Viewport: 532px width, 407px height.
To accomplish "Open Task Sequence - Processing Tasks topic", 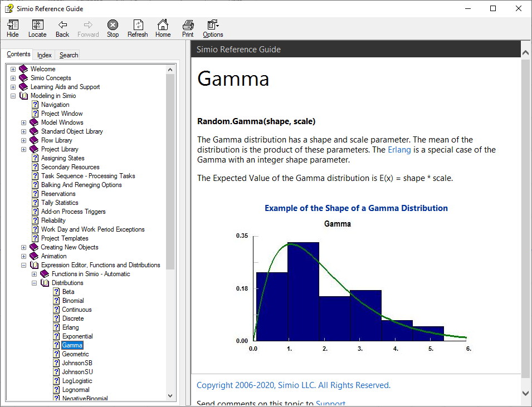I will (x=88, y=176).
